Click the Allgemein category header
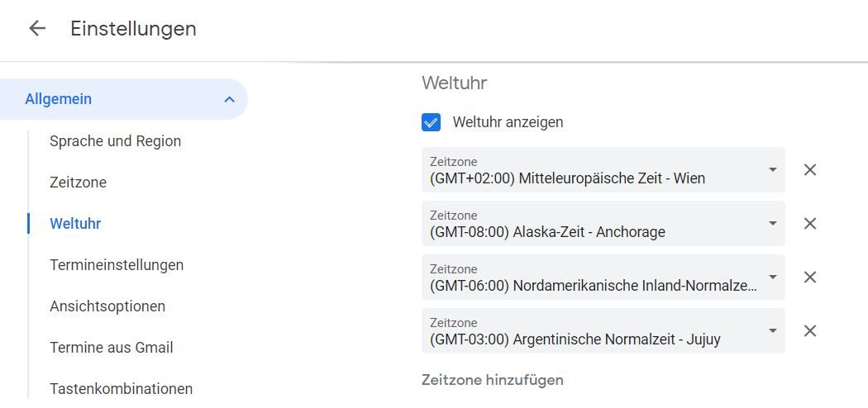The height and width of the screenshot is (408, 868). coord(59,100)
